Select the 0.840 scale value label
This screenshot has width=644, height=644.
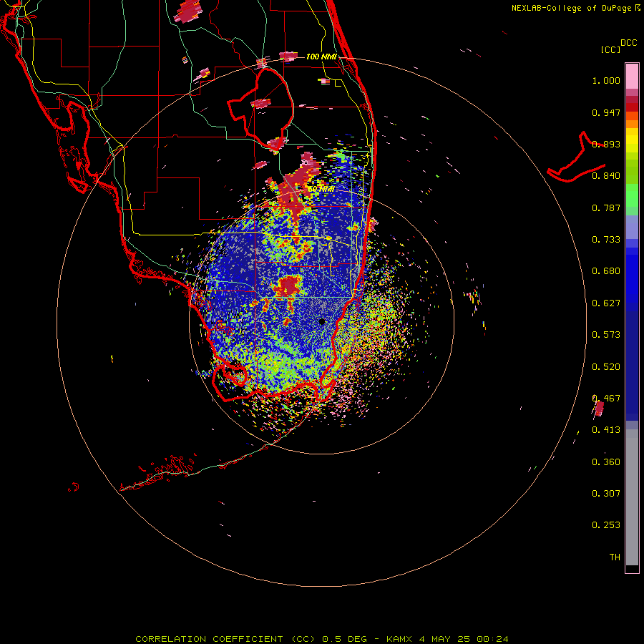pyautogui.click(x=606, y=176)
